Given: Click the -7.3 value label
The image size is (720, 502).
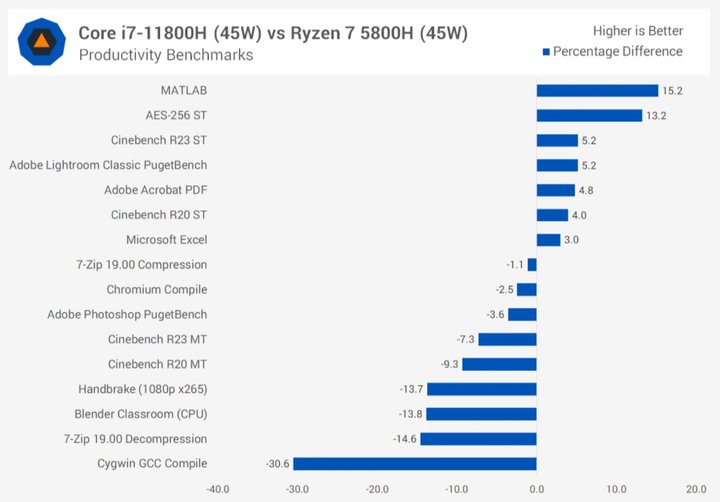Looking at the screenshot, I should (x=466, y=339).
